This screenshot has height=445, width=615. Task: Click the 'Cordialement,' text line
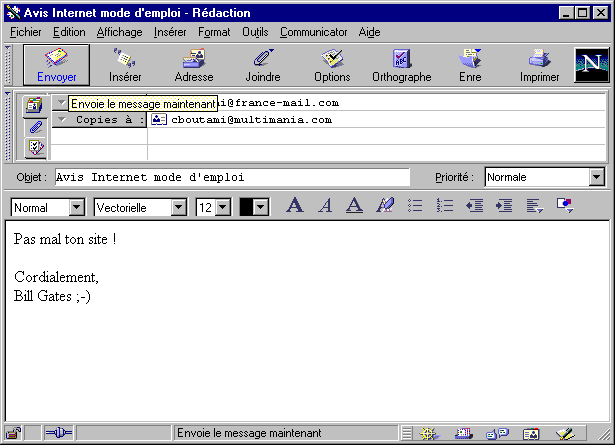(x=56, y=277)
